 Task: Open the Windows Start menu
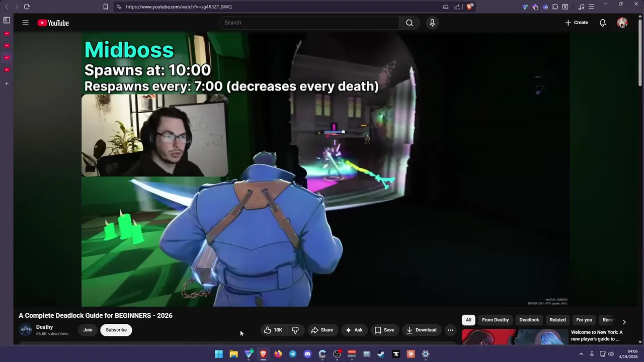[x=219, y=354]
